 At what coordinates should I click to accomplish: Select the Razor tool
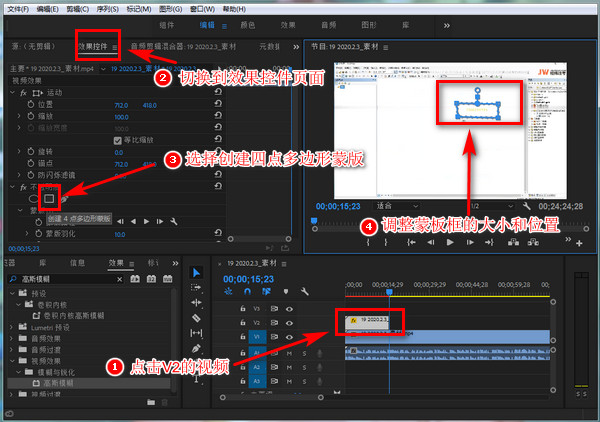coord(196,318)
